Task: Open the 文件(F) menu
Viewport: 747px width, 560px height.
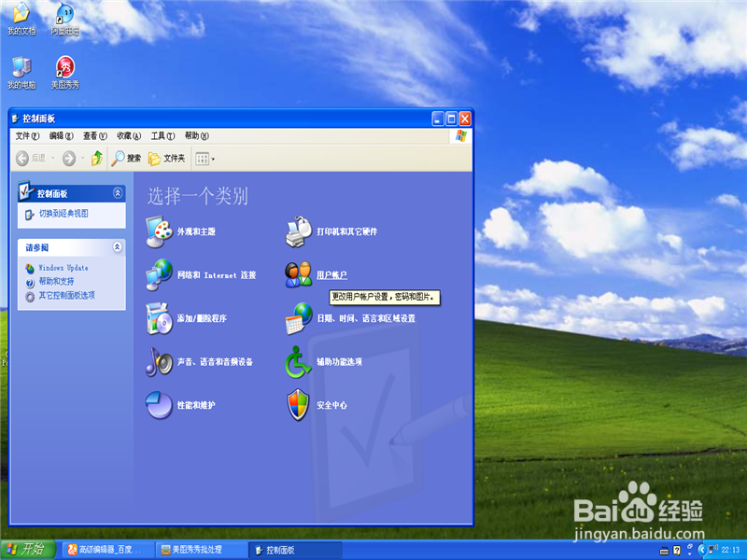Action: click(x=27, y=135)
